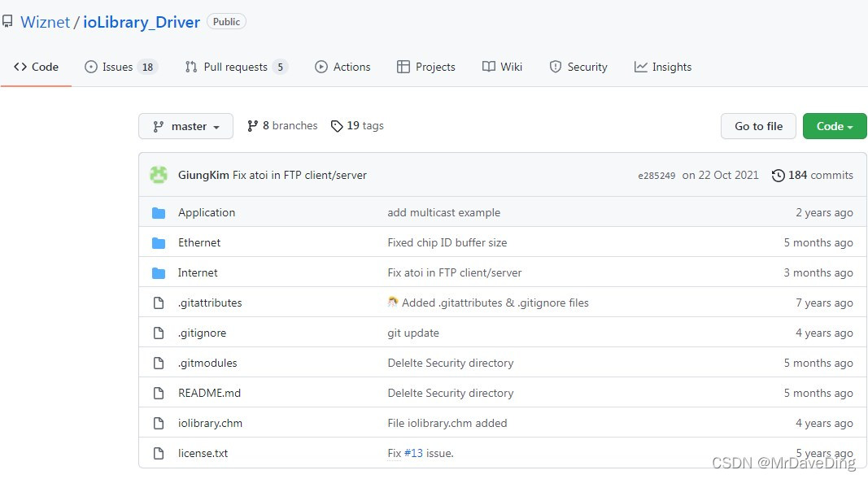Screen dimensions: 868x479
Task: Go to the Insights tab
Action: point(663,67)
